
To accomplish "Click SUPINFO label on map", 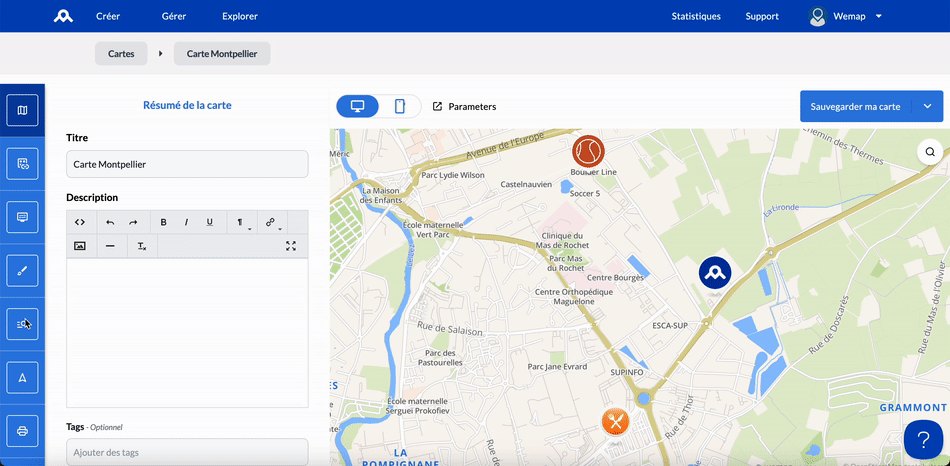I will (x=626, y=371).
